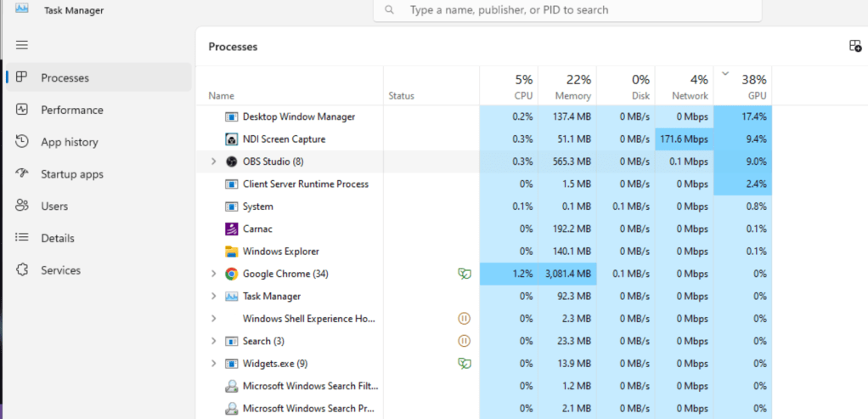
Task: Click the Services puzzle icon
Action: click(x=21, y=270)
